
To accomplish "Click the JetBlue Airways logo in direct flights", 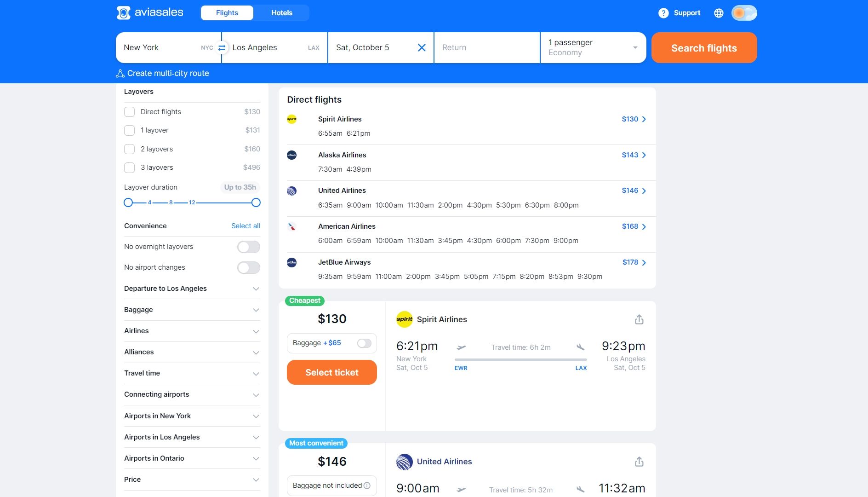I will pos(291,262).
